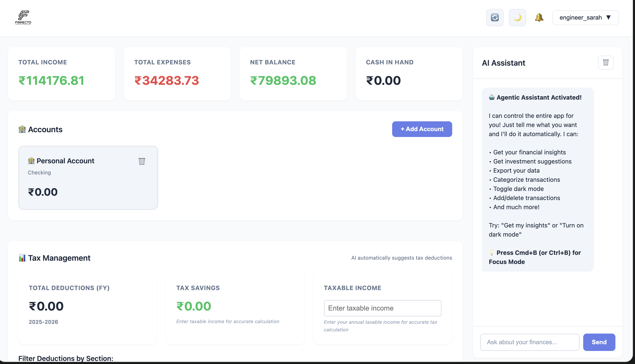Open the 2025-2026 fiscal year selector
The height and width of the screenshot is (364, 635).
tap(43, 322)
